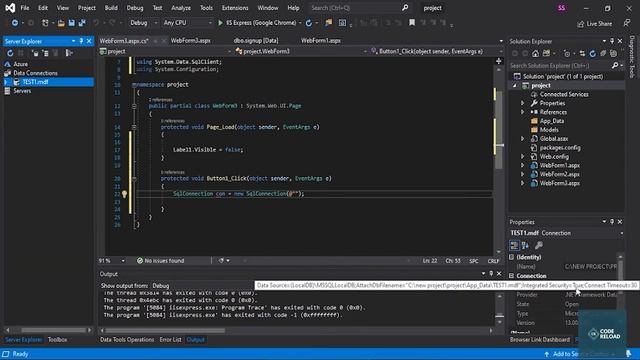Collapse the Connection category in Properties
This screenshot has height=360, width=640.
[511, 276]
